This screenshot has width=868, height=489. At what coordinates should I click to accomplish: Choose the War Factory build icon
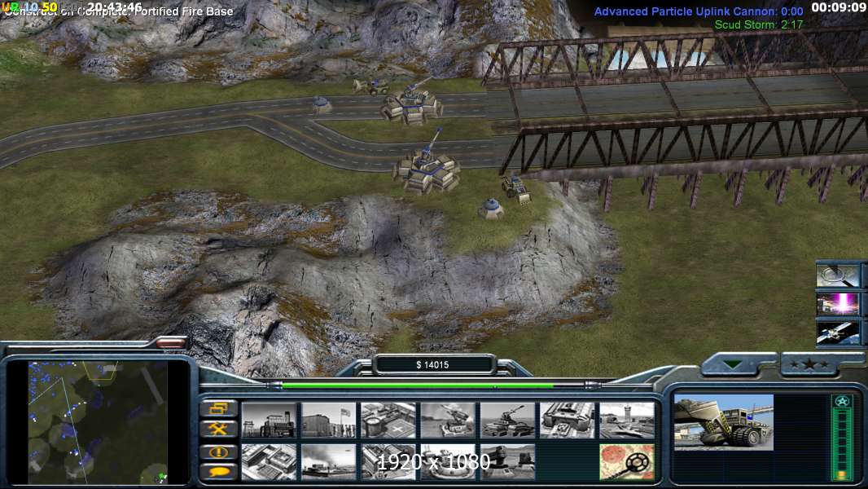pos(568,420)
